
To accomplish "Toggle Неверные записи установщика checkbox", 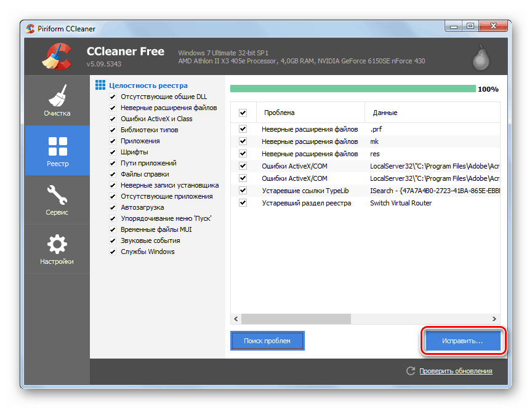I will [113, 185].
